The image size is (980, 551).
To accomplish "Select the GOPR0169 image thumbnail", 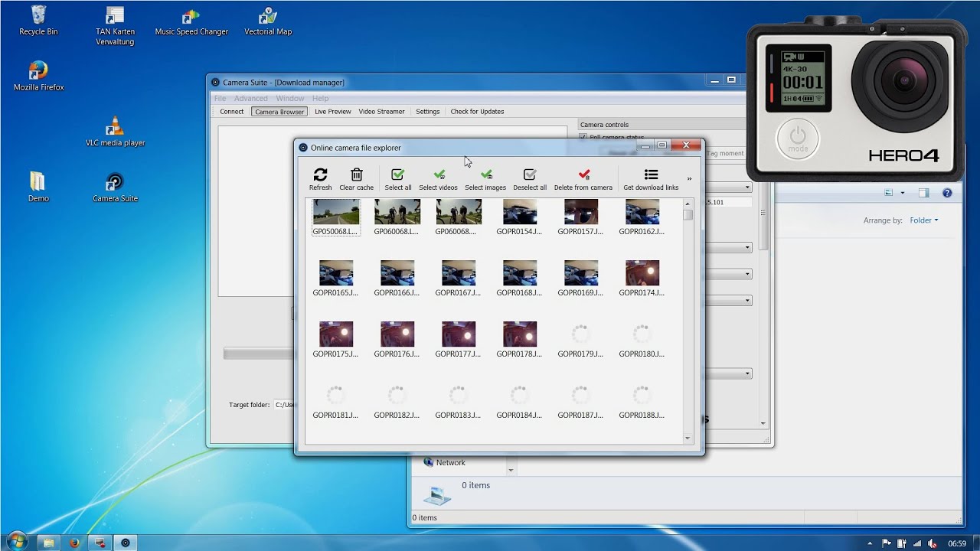I will 581,273.
